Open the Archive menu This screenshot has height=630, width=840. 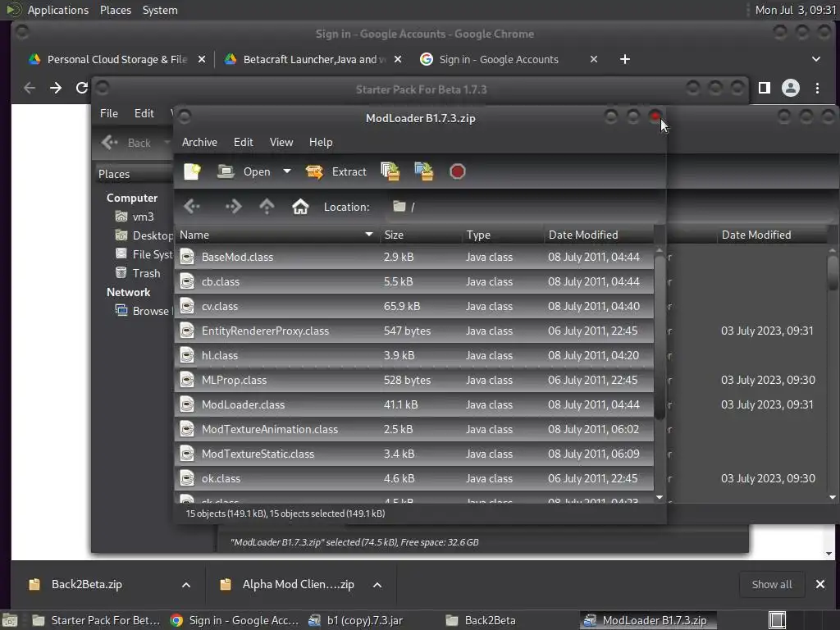(199, 142)
